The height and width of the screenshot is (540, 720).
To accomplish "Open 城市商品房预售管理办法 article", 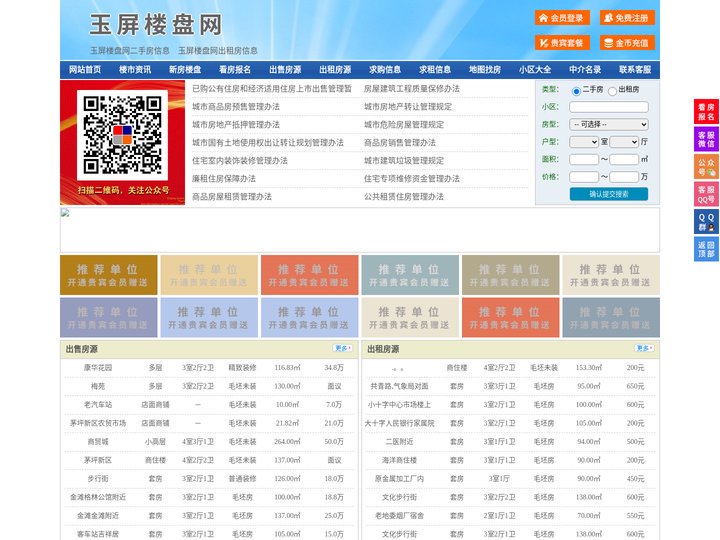I will tap(236, 107).
